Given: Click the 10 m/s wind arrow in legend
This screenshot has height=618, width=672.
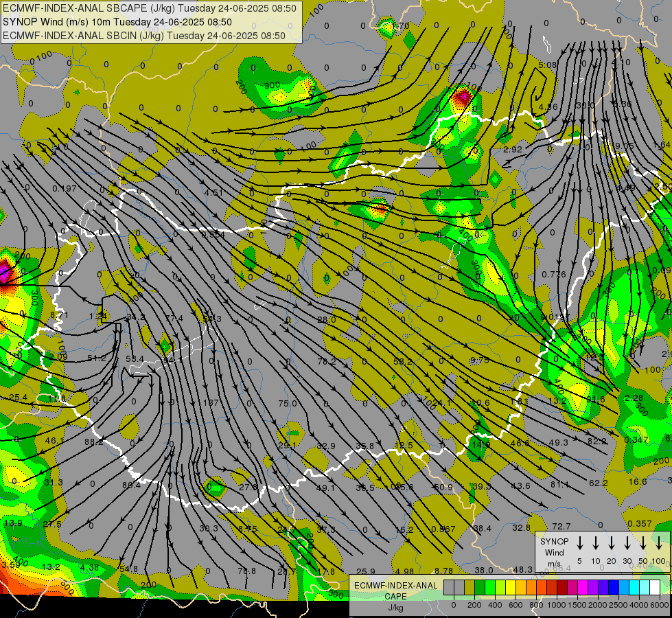Looking at the screenshot, I should click(x=596, y=542).
